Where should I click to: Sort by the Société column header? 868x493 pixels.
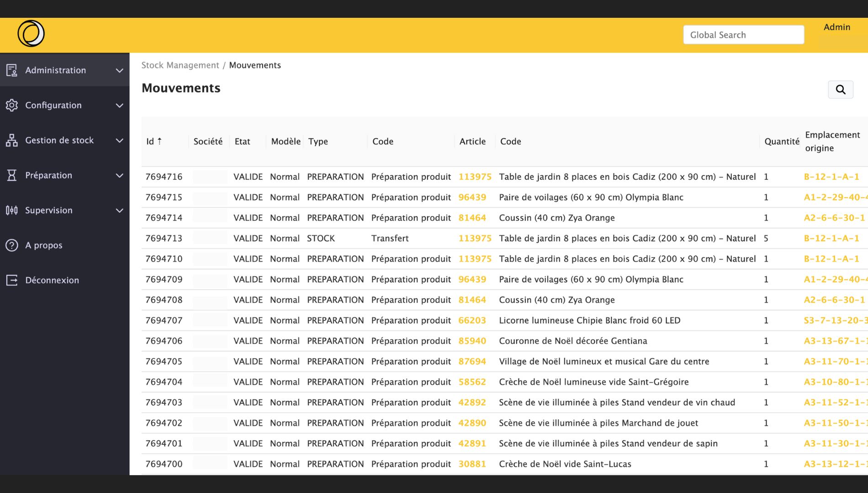pos(208,142)
